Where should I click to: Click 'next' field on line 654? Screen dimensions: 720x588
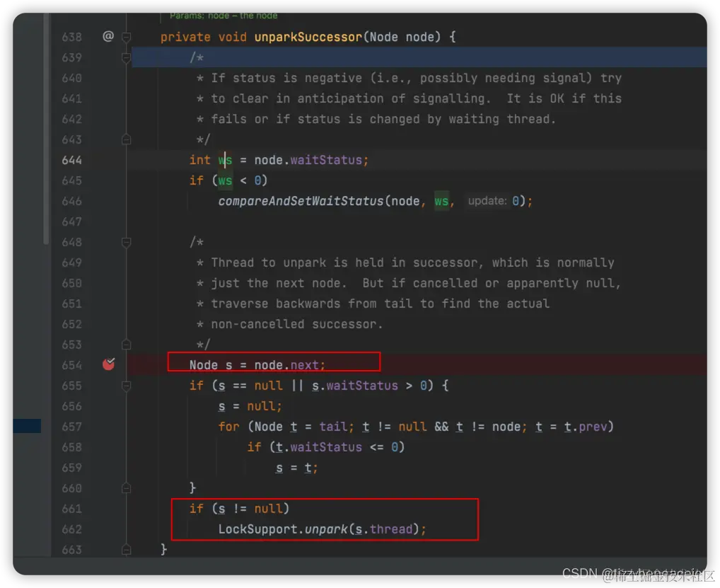point(304,365)
